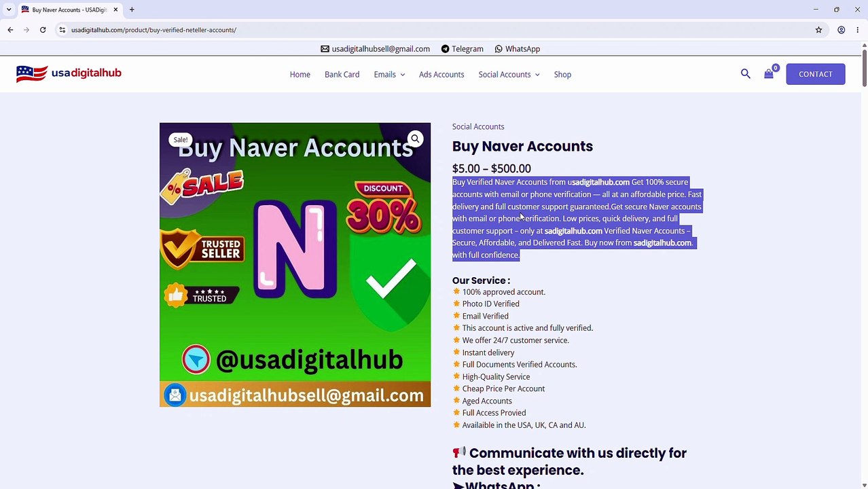The height and width of the screenshot is (489, 868).
Task: Click 'Full Access Provied' list item
Action: tap(494, 413)
